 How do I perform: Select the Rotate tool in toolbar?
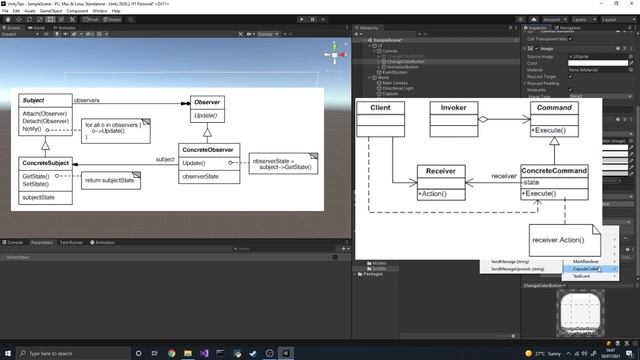(29, 20)
